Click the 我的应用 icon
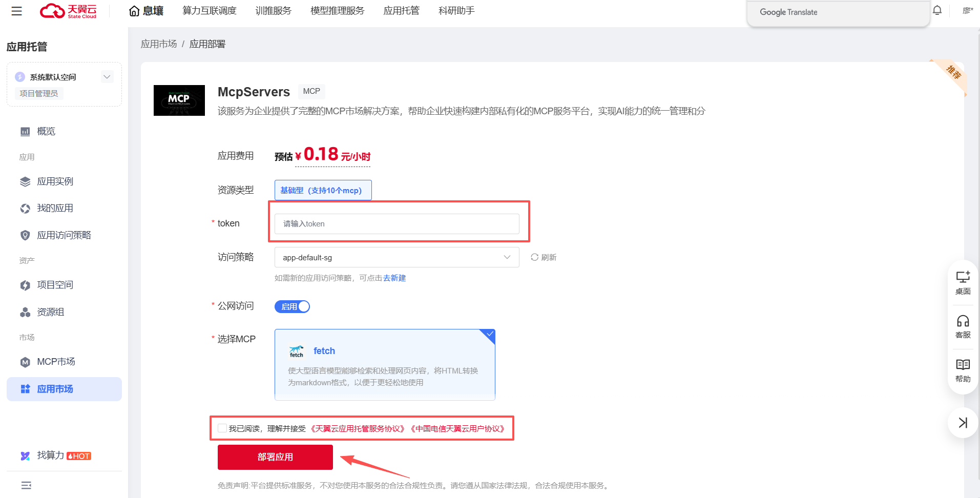 click(x=25, y=209)
